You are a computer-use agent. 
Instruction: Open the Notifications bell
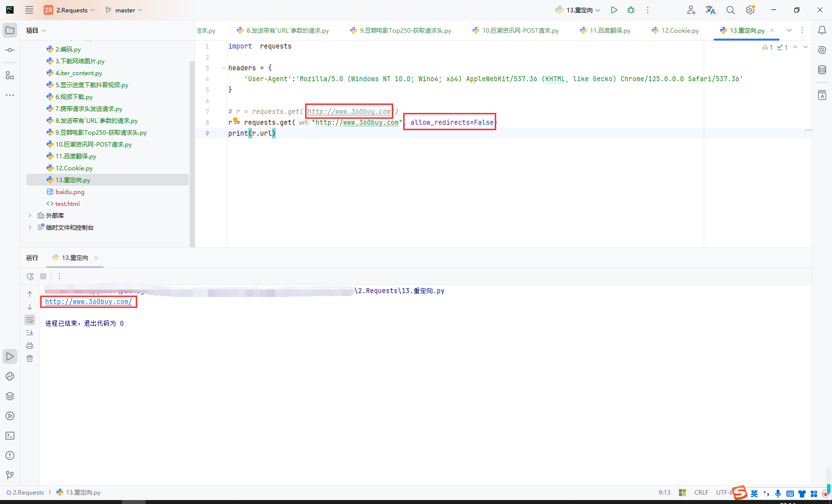[x=822, y=30]
